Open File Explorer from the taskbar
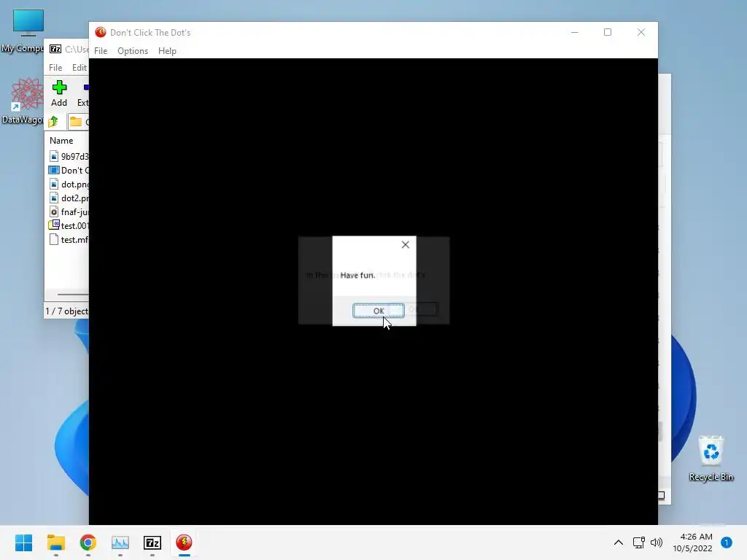This screenshot has height=560, width=747. point(56,542)
